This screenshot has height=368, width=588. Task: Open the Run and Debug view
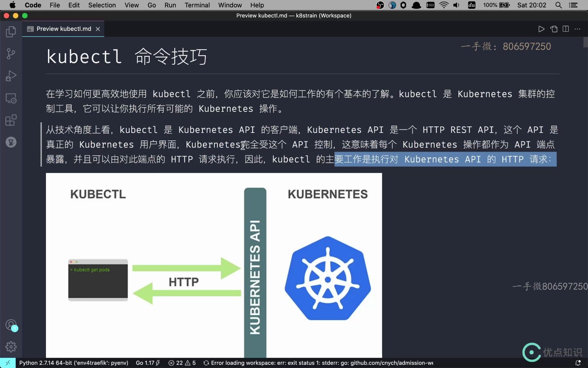pos(11,76)
